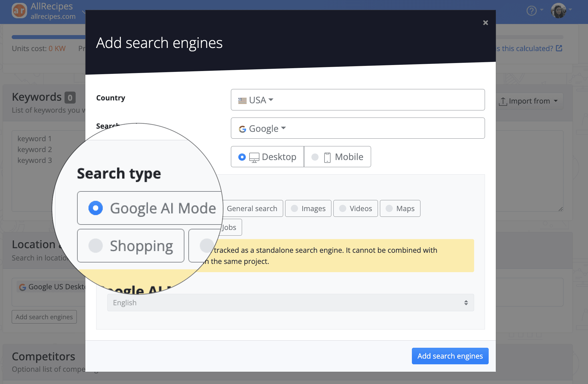Close the Add search engines dialog

[x=485, y=23]
